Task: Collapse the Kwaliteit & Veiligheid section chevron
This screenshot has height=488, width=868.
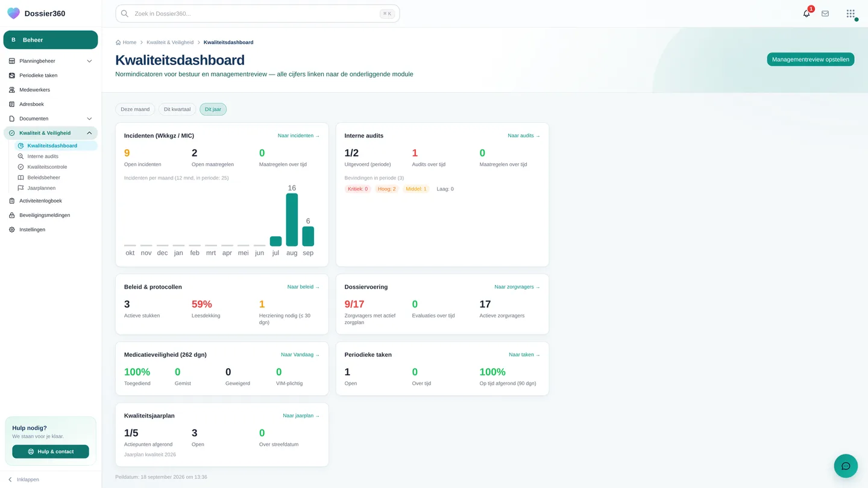Action: [89, 133]
